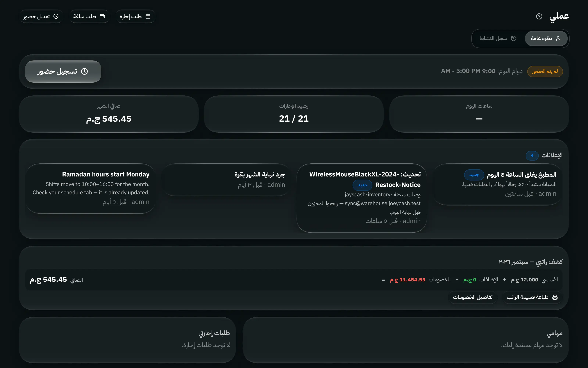588x368 pixels.
Task: Click the printer icon in طباعة قسيمة الراتب
Action: coord(555,297)
